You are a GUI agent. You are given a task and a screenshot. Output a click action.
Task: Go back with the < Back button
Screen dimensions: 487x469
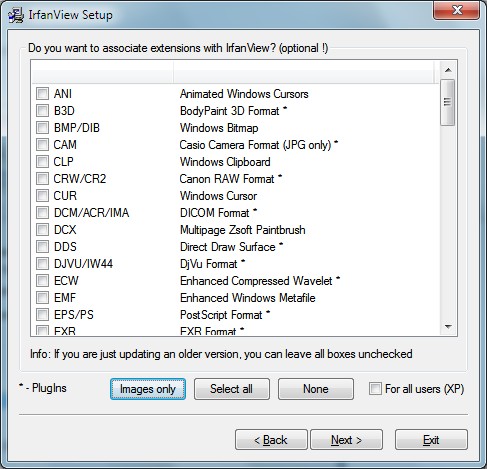click(271, 440)
